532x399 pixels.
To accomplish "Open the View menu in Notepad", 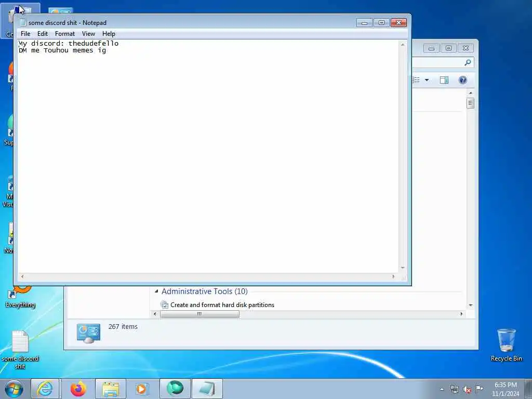I will pos(88,34).
